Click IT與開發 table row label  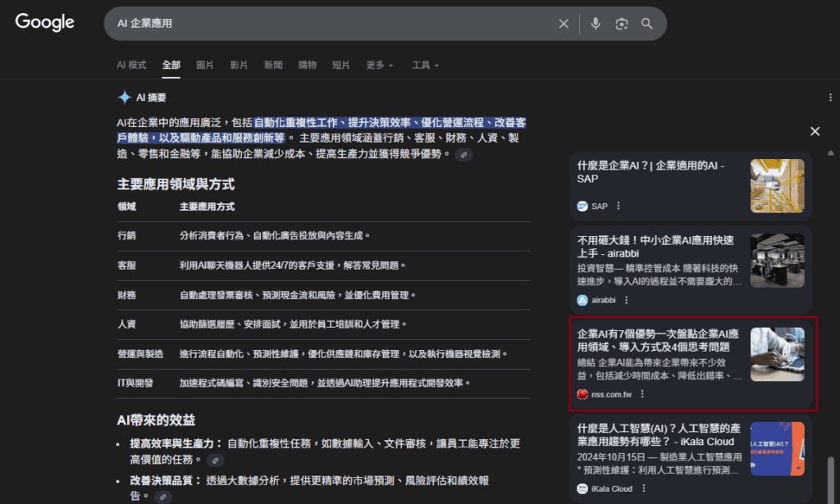click(x=135, y=383)
